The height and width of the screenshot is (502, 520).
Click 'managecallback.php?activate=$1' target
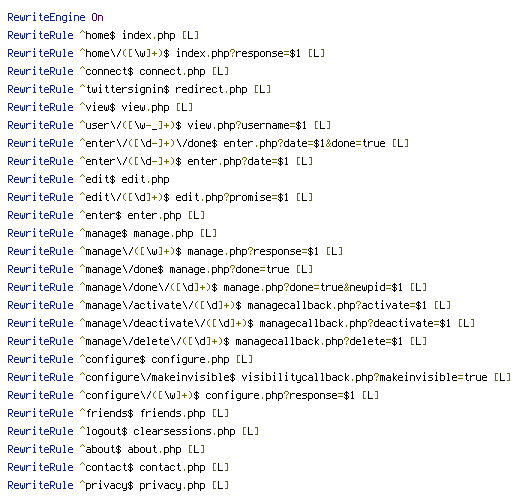click(x=337, y=305)
